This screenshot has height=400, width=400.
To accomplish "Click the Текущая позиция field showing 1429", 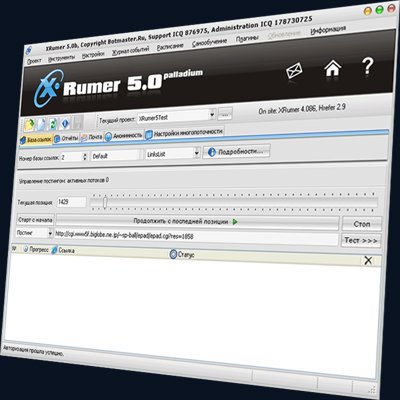I will [71, 202].
